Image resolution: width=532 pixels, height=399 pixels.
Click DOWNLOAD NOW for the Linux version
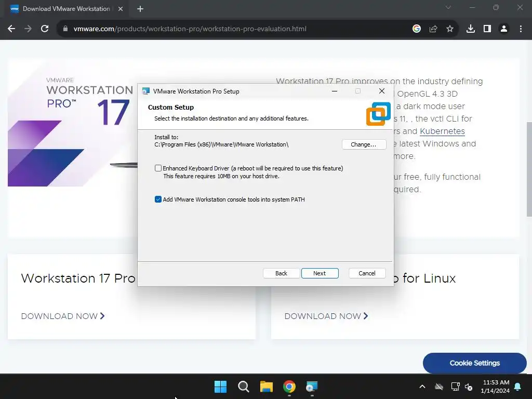(326, 316)
